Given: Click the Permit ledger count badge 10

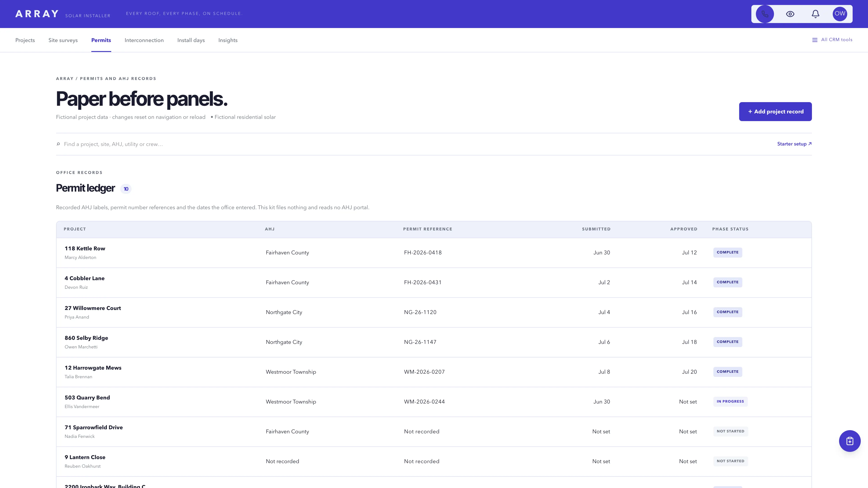Looking at the screenshot, I should click(x=126, y=189).
